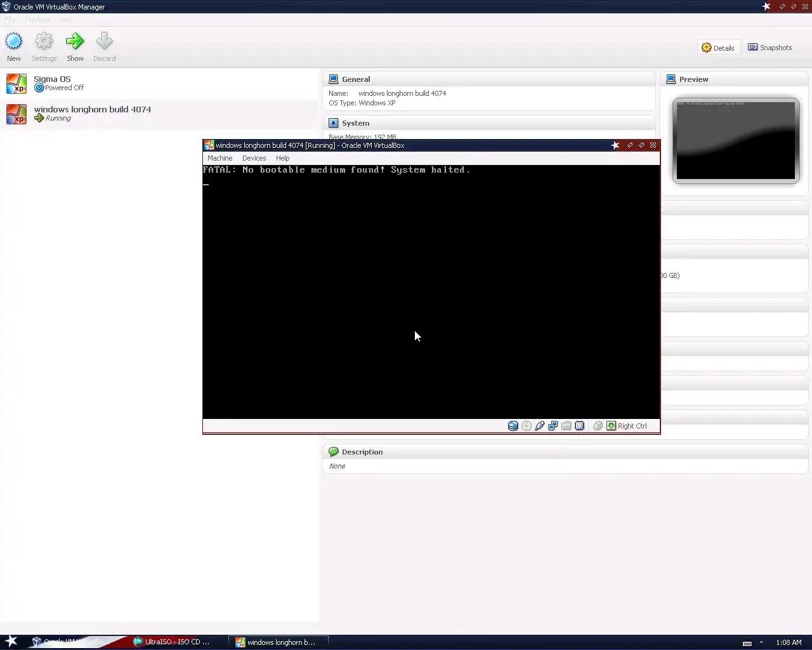Viewport: 812px width, 650px height.
Task: Click the network adapters status icon
Action: click(x=553, y=426)
